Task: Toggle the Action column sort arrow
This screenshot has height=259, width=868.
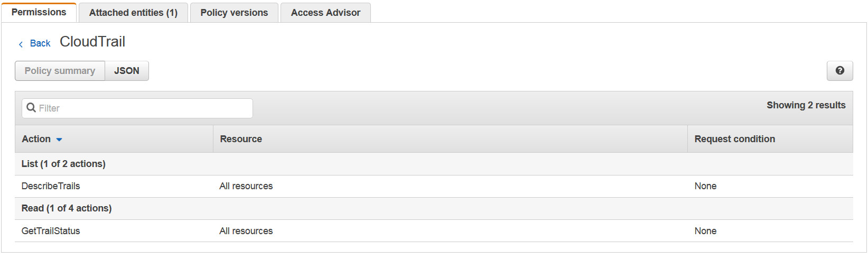Action: click(x=59, y=140)
